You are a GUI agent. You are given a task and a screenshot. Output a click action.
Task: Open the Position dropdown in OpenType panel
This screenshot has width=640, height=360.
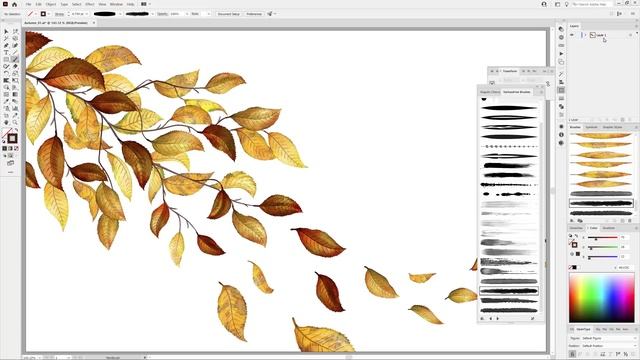click(608, 346)
